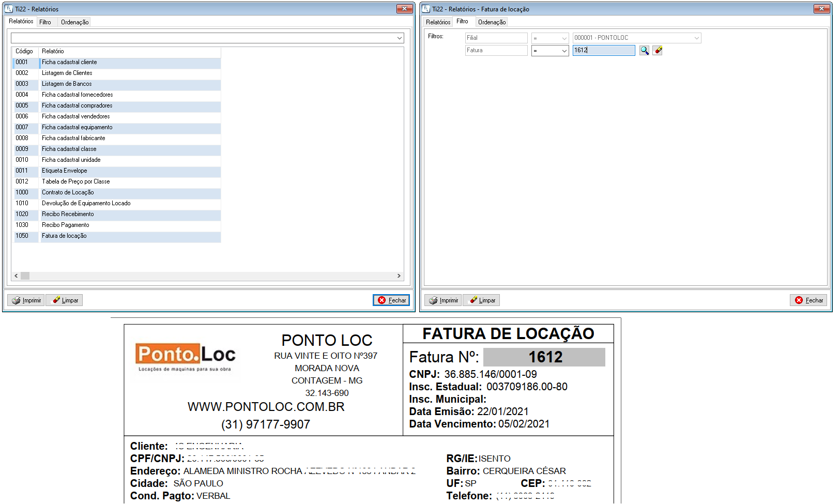The image size is (840, 504).
Task: Select report Ficha cadastral fabricante
Action: 130,138
